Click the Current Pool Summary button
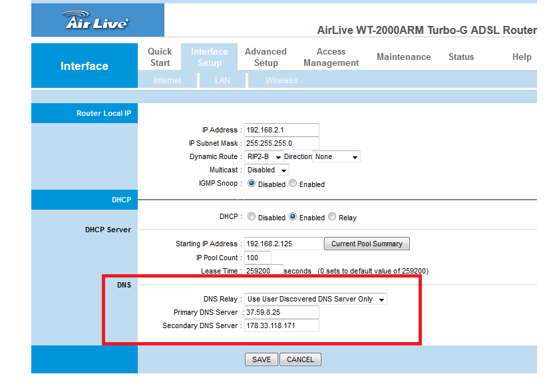The height and width of the screenshot is (392, 557). [x=367, y=244]
